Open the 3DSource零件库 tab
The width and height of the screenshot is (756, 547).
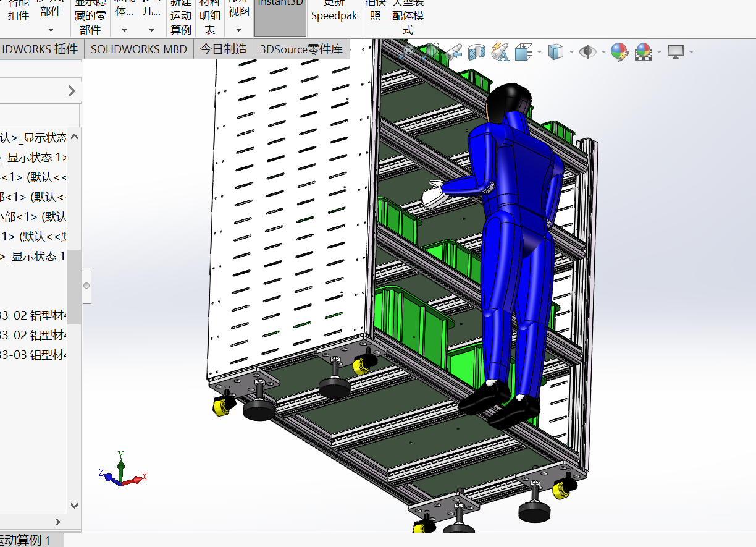click(301, 49)
